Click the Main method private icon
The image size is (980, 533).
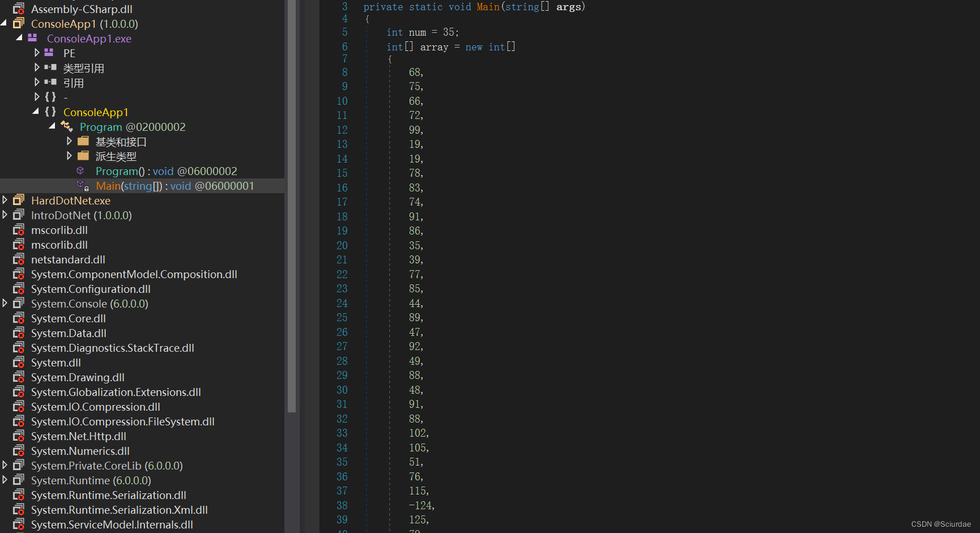pyautogui.click(x=83, y=185)
